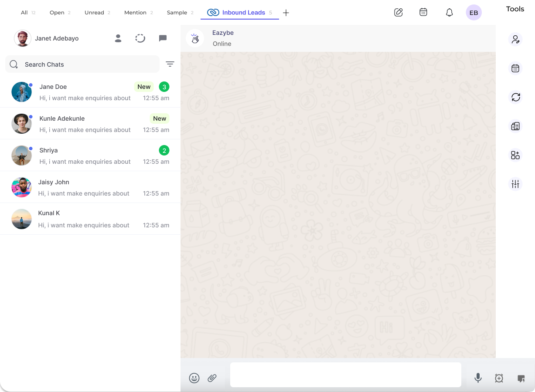Switch to the Unread tab

tap(97, 13)
